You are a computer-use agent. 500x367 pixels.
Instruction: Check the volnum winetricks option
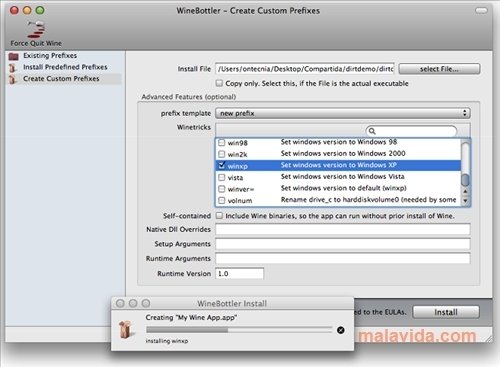[x=222, y=200]
